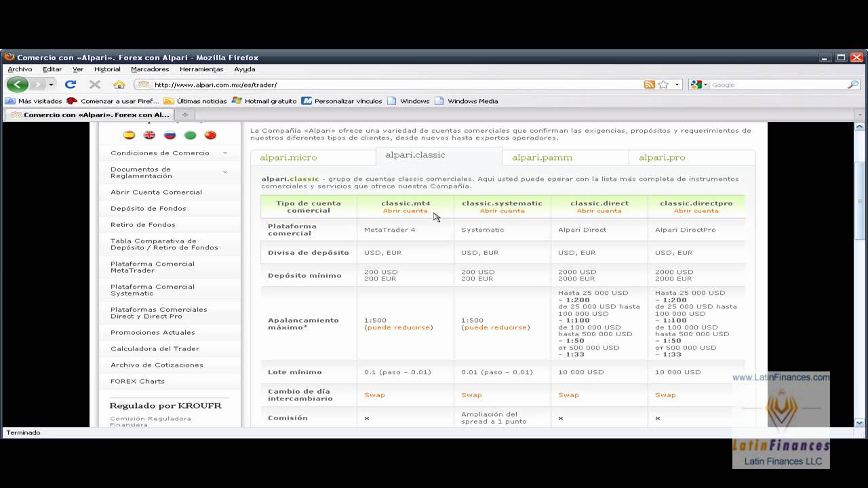868x488 pixels.
Task: Select the alpari.classic tab
Action: (x=439, y=155)
